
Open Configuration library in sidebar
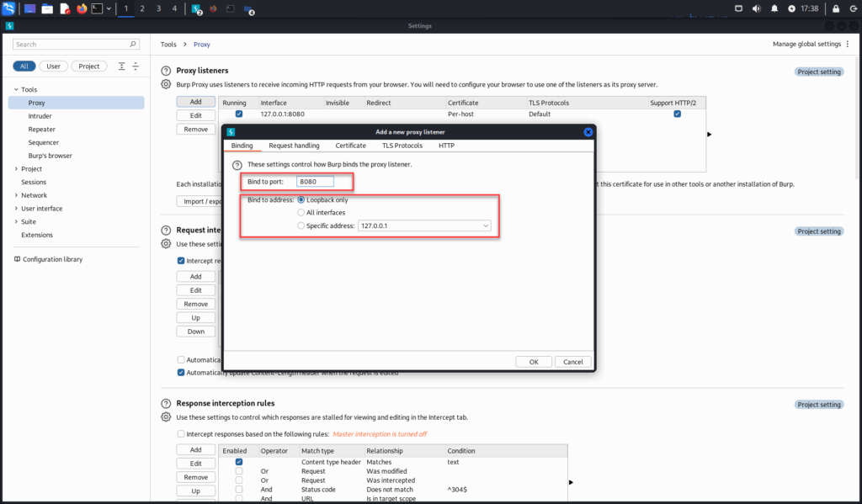48,259
